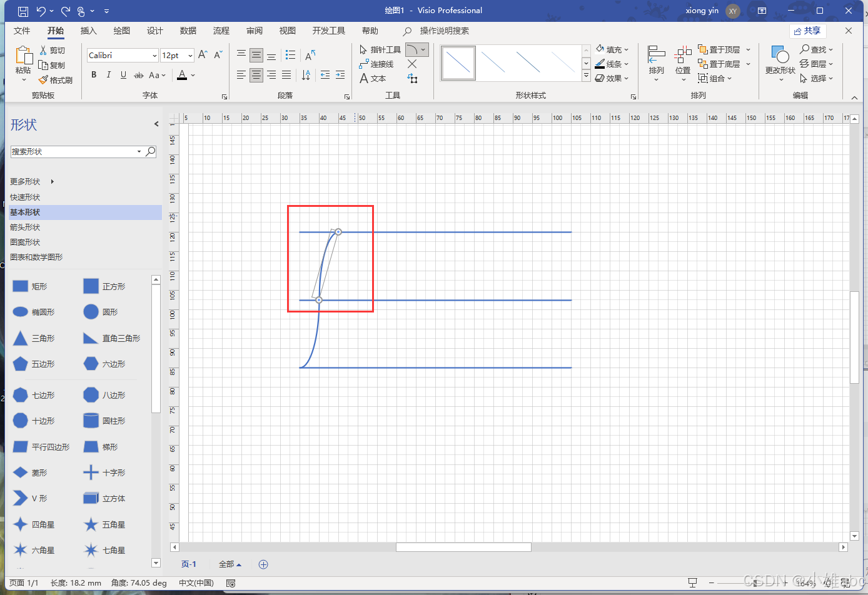This screenshot has height=595, width=868.
Task: Toggle Strikethrough formatting
Action: [x=138, y=75]
